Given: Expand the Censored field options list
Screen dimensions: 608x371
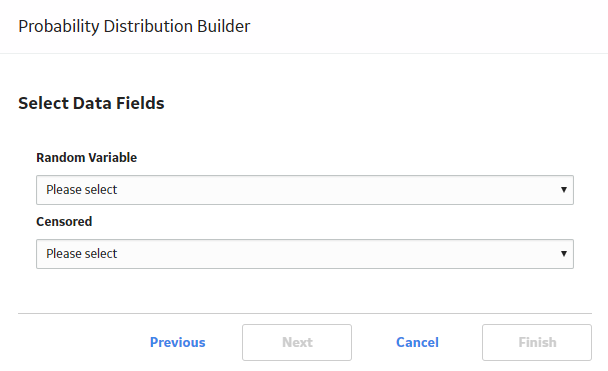Looking at the screenshot, I should coord(305,254).
